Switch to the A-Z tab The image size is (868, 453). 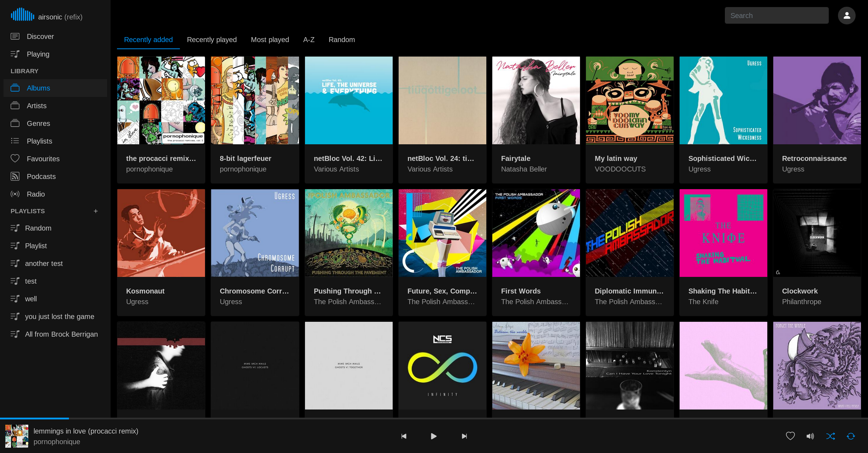click(309, 40)
